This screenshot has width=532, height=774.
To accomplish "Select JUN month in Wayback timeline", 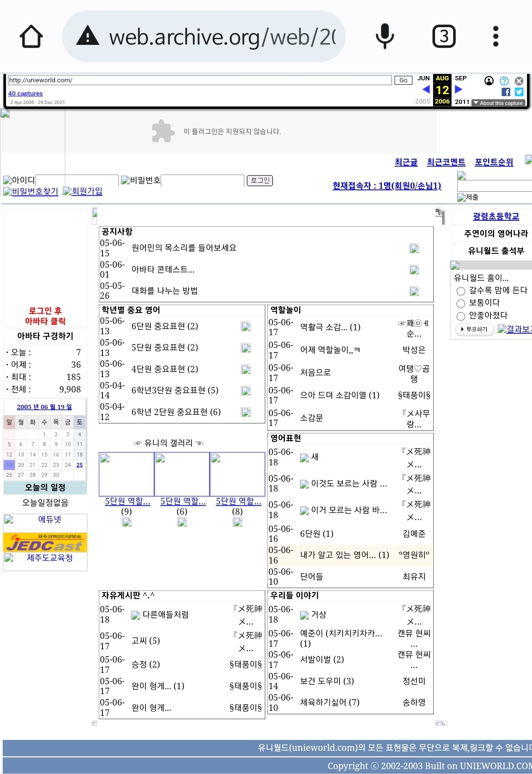I will pyautogui.click(x=423, y=78).
